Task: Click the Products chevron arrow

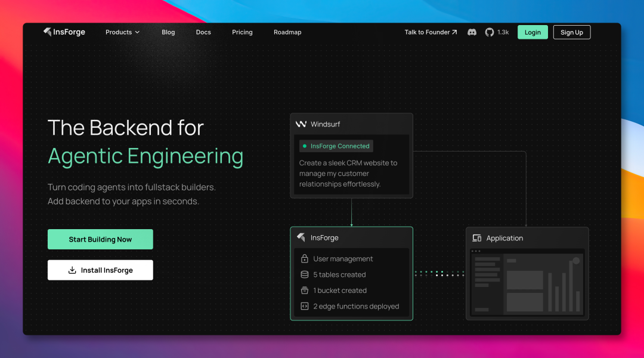Action: [137, 32]
